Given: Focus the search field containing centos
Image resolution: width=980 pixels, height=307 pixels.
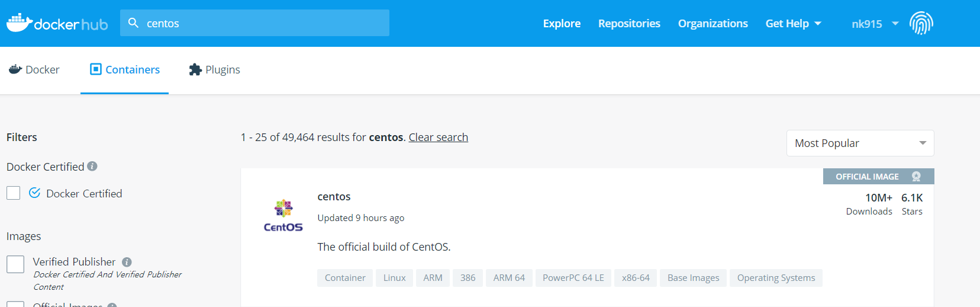Looking at the screenshot, I should (x=254, y=23).
